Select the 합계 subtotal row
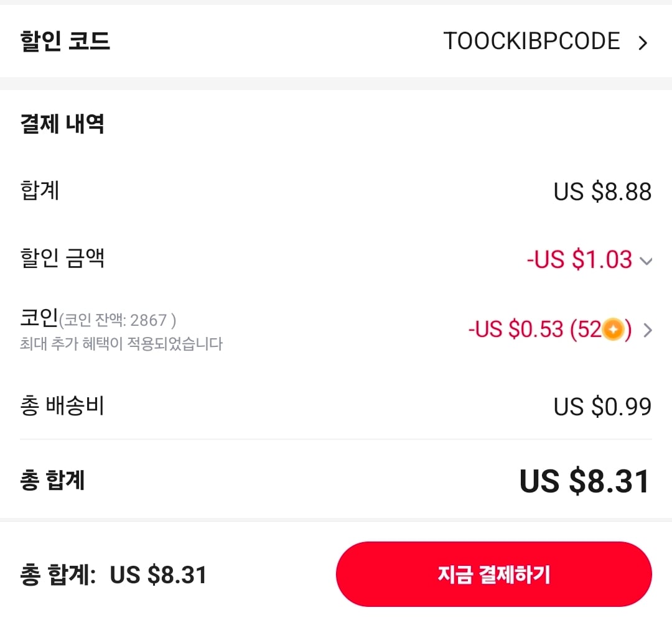Screen dimensions: 672x623 pos(39,192)
